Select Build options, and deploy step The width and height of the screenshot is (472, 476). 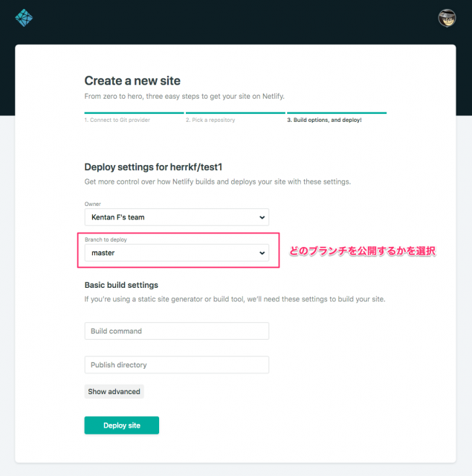coord(324,120)
